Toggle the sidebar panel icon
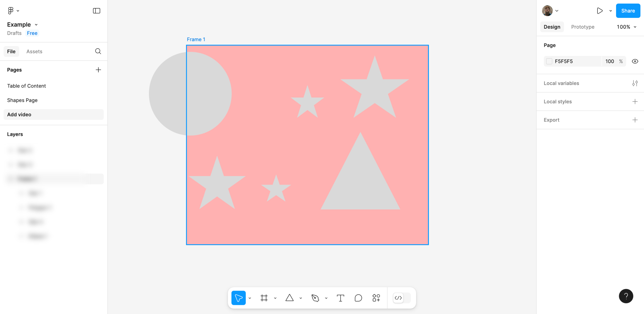Image resolution: width=644 pixels, height=314 pixels. click(97, 11)
